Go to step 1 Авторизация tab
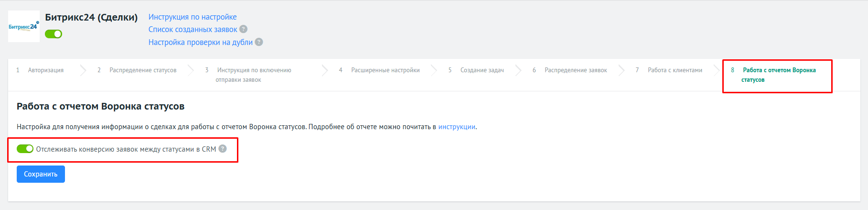This screenshot has height=210, width=868. tap(45, 70)
